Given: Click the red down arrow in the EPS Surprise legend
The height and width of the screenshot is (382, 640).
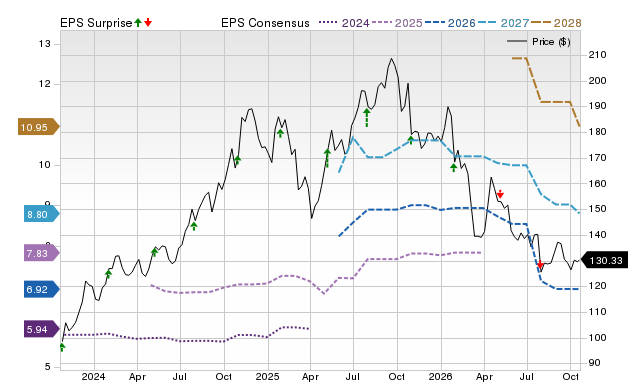Looking at the screenshot, I should click(148, 22).
